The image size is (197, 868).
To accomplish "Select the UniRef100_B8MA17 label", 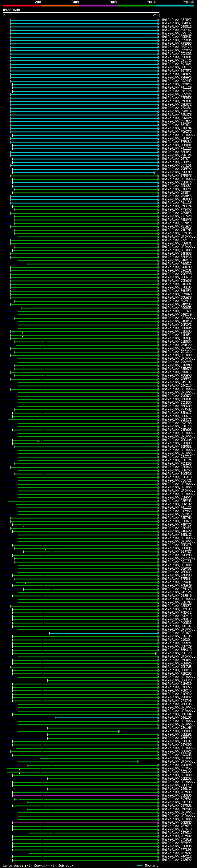I will point(176,413).
